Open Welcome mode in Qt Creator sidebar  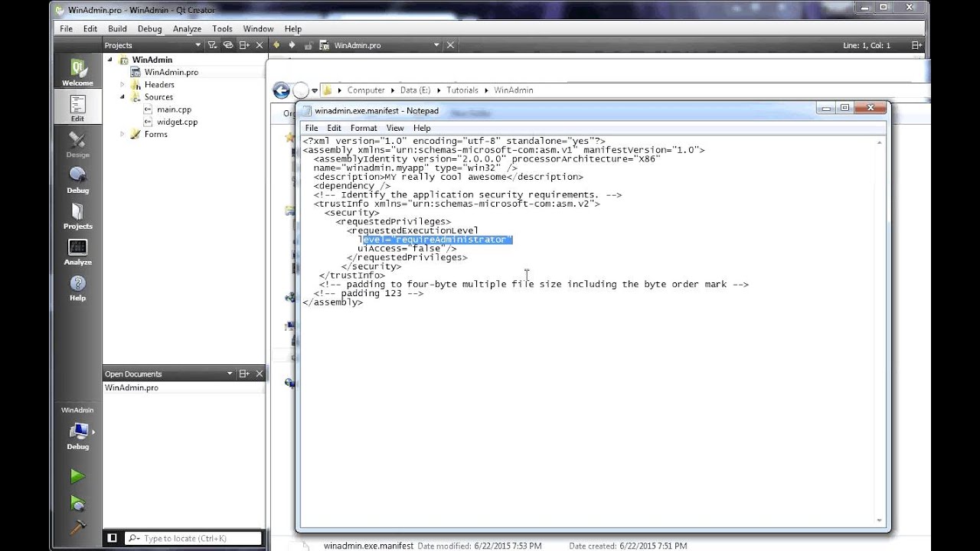tap(77, 70)
